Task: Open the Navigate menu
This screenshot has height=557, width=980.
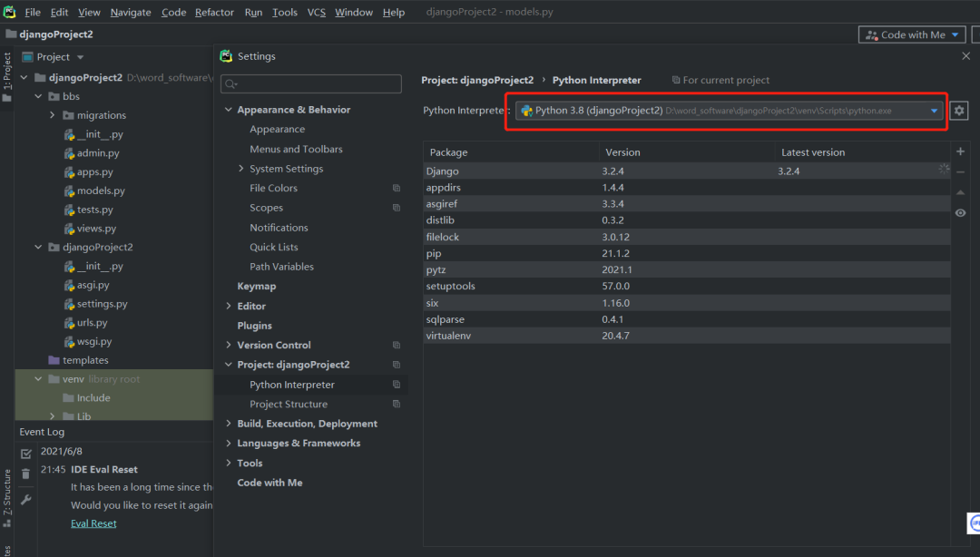Action: coord(131,12)
